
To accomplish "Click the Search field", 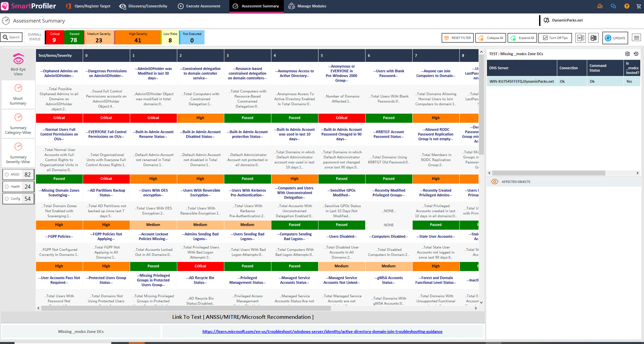I will [11, 37].
